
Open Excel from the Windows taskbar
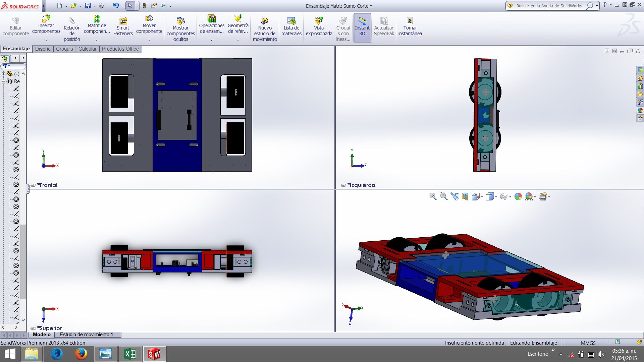coord(130,354)
